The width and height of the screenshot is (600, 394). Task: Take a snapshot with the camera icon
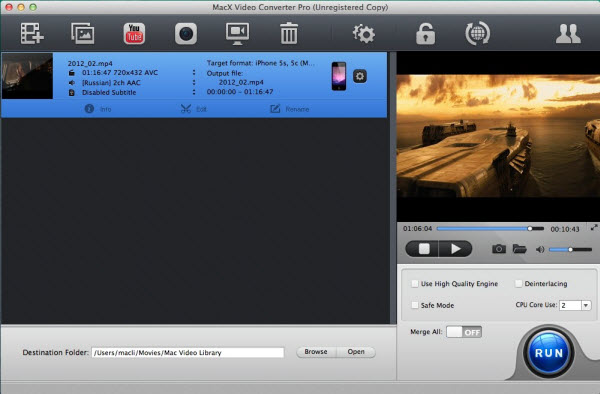pos(499,249)
